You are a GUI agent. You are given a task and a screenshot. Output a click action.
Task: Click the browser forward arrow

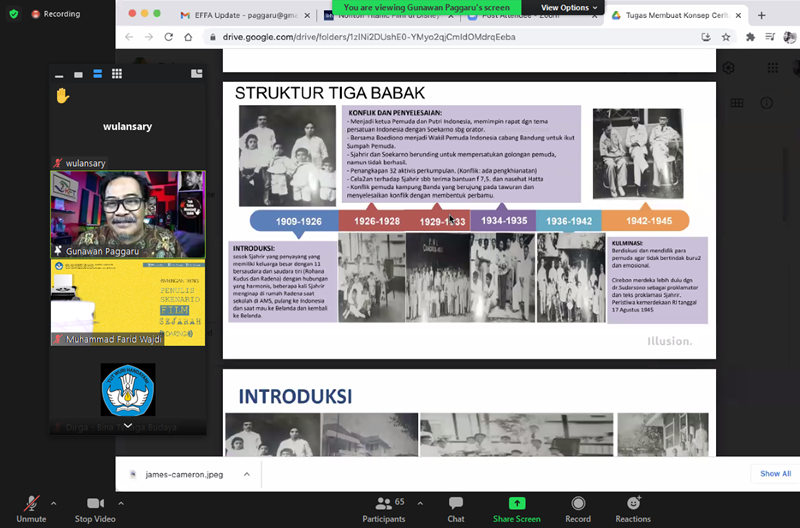pyautogui.click(x=148, y=37)
